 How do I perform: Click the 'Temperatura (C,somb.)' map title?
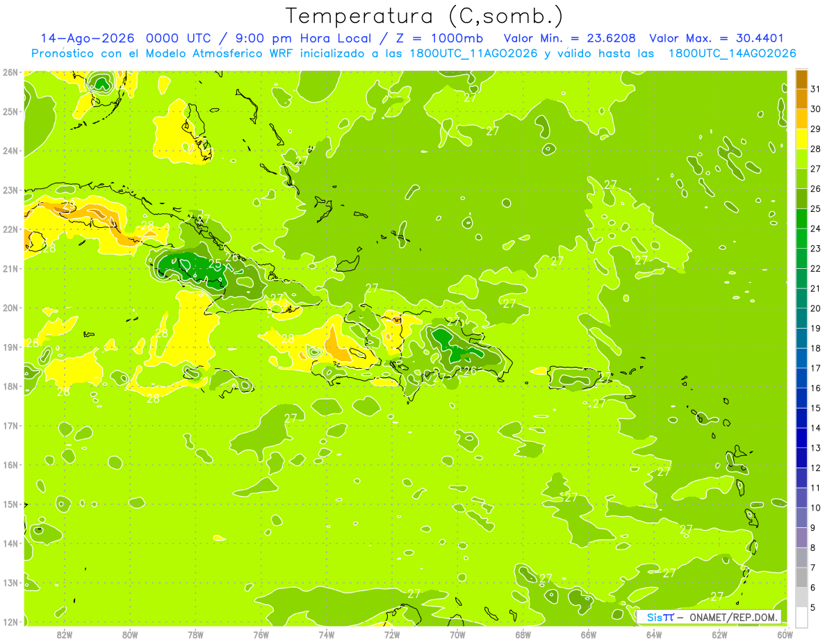point(425,16)
